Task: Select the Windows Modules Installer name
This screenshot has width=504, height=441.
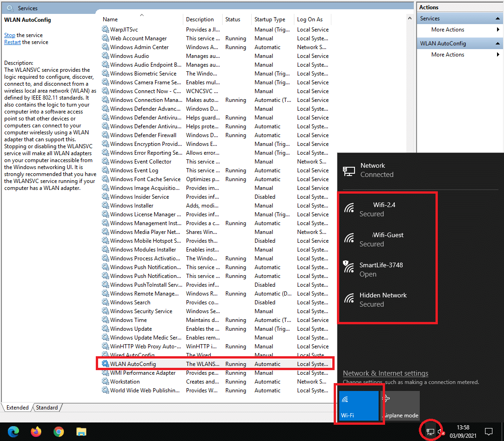Action: point(143,249)
